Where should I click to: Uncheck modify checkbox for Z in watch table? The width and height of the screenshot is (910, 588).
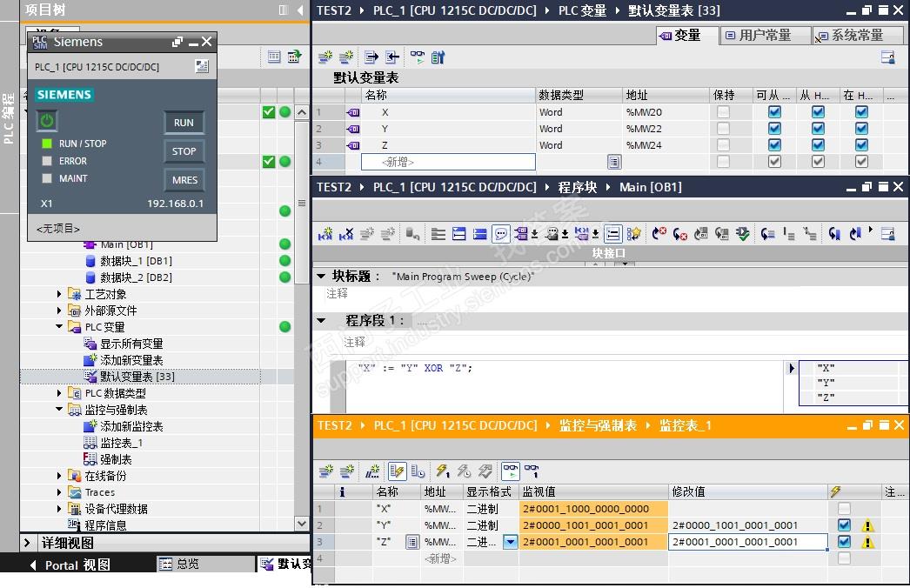tap(845, 542)
